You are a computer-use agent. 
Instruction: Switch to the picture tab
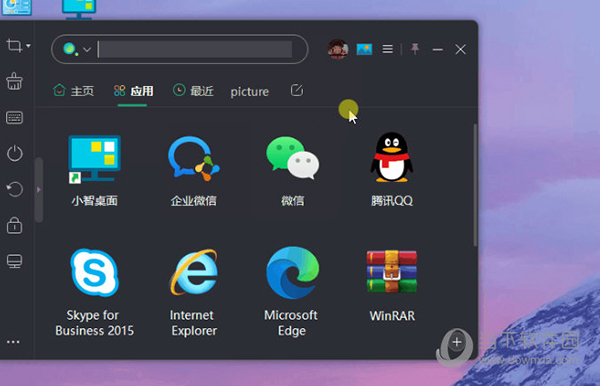point(249,92)
